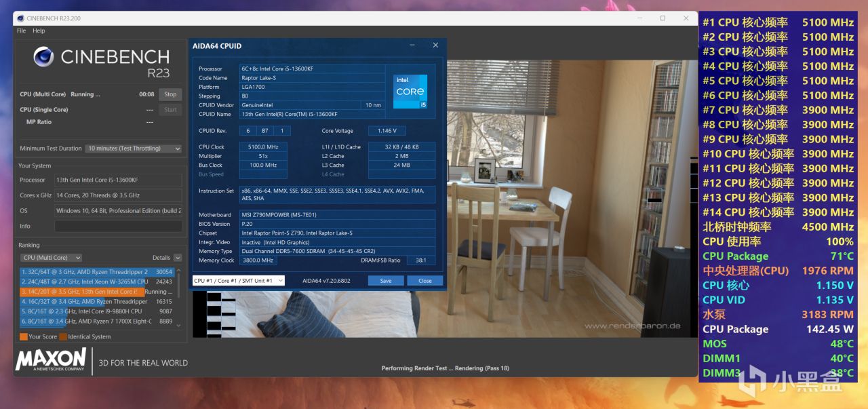Screen dimensions: 868x409
Task: Click the 水泵 3183 RPM row
Action: [x=778, y=315]
